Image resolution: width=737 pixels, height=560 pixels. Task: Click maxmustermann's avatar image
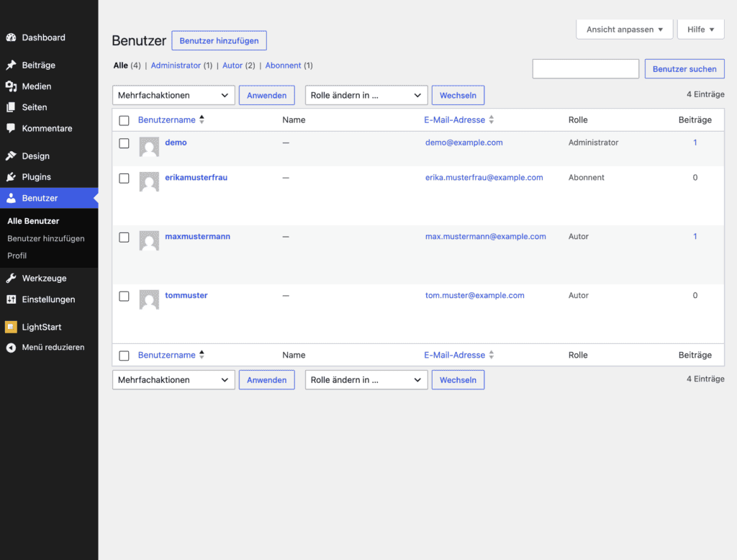pyautogui.click(x=149, y=240)
